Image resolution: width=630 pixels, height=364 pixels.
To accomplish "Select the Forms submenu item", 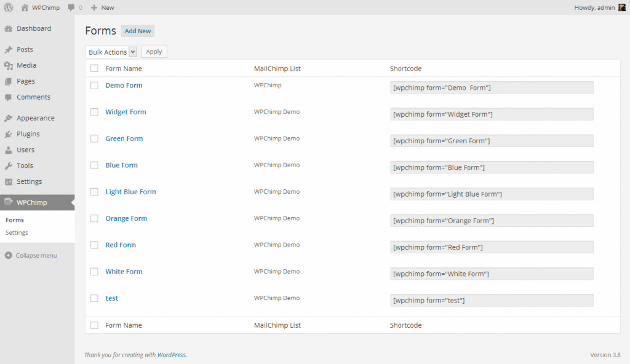I will (x=15, y=220).
